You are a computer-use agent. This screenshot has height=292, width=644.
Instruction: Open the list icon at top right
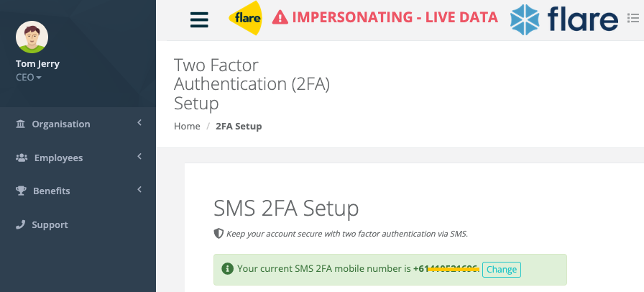633,18
